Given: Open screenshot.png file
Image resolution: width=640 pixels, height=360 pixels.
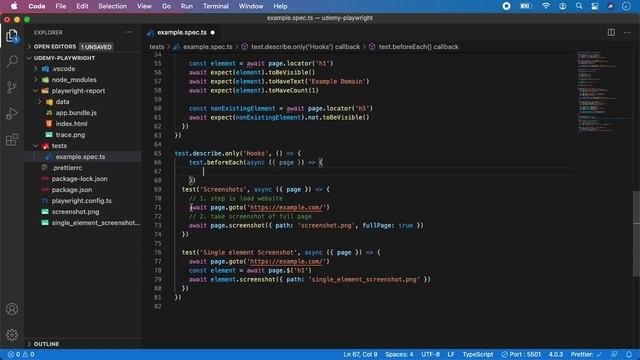Looking at the screenshot, I should click(76, 212).
